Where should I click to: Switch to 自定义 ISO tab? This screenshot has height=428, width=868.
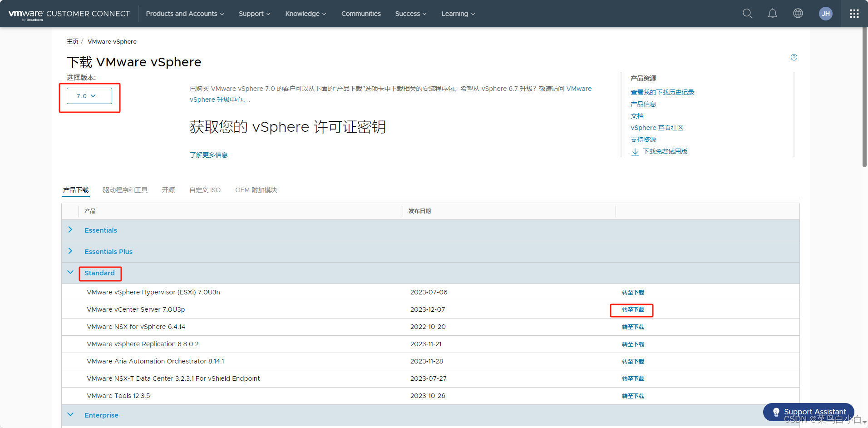[x=205, y=190]
